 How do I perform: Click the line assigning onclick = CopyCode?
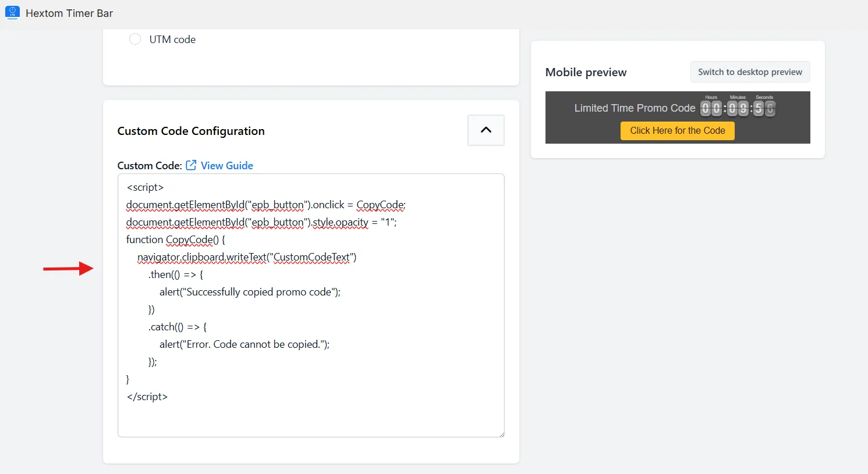click(x=266, y=205)
